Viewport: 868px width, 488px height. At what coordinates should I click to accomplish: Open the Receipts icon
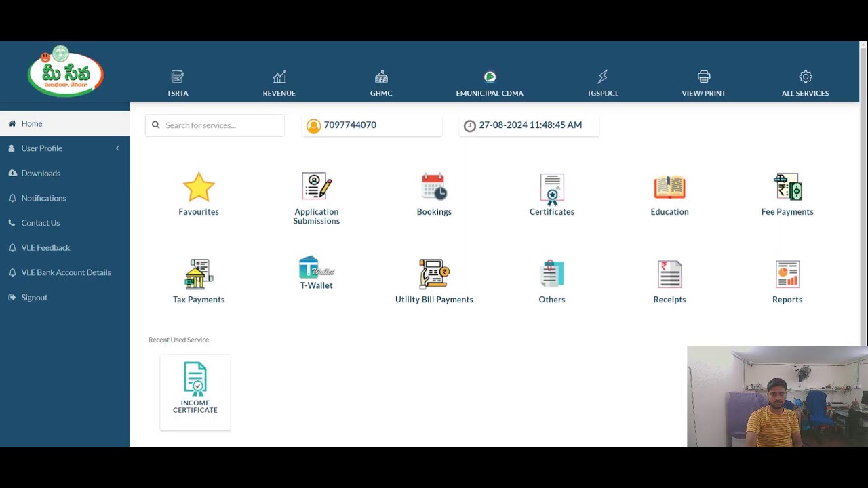669,274
